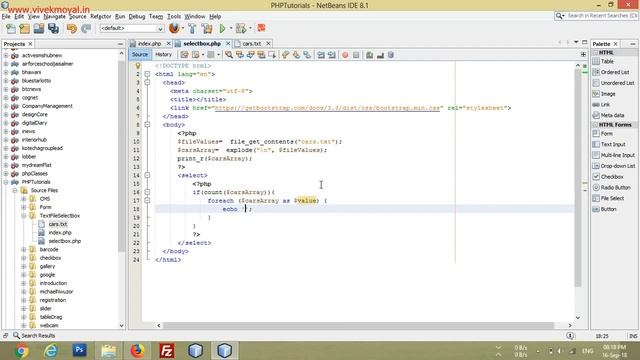640x360 pixels.
Task: Switch to the index.php editor tab
Action: (149, 43)
